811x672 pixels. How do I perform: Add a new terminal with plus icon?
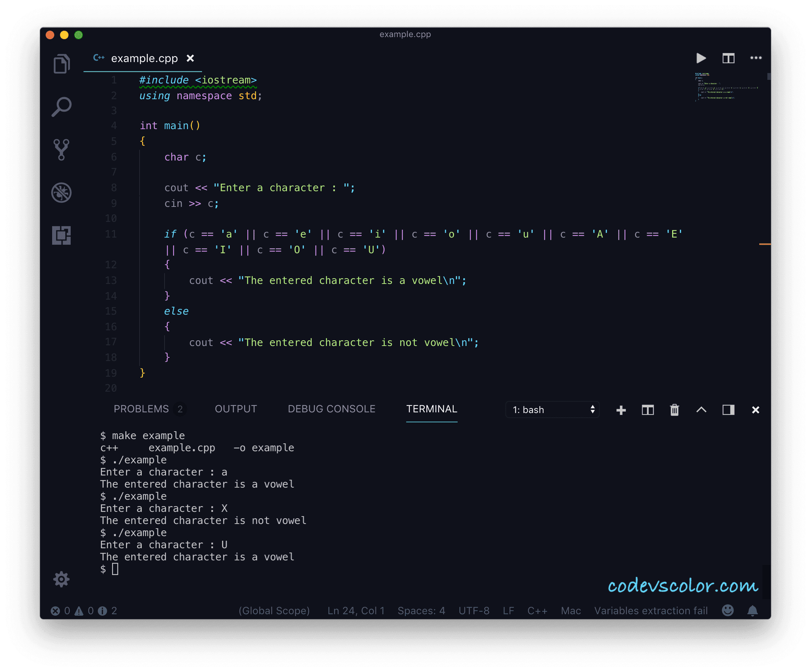pyautogui.click(x=621, y=410)
